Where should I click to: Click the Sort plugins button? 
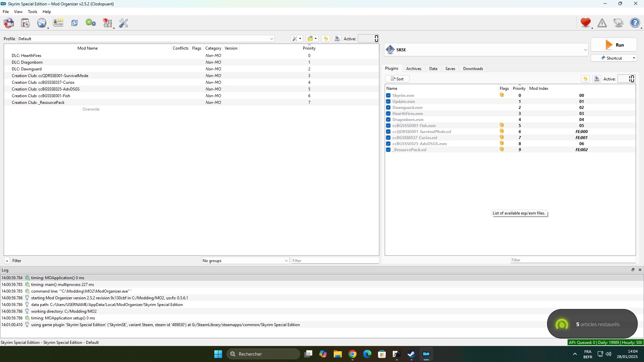tap(397, 79)
